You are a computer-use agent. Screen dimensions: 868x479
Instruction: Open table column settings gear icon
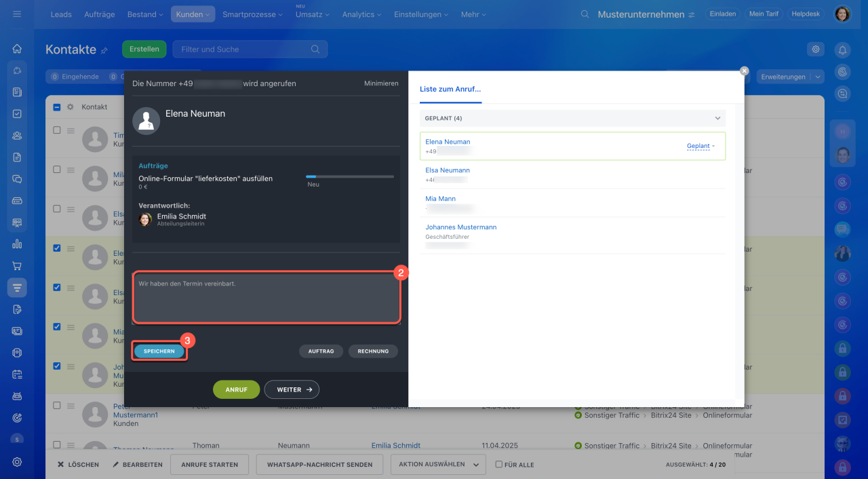coord(70,107)
